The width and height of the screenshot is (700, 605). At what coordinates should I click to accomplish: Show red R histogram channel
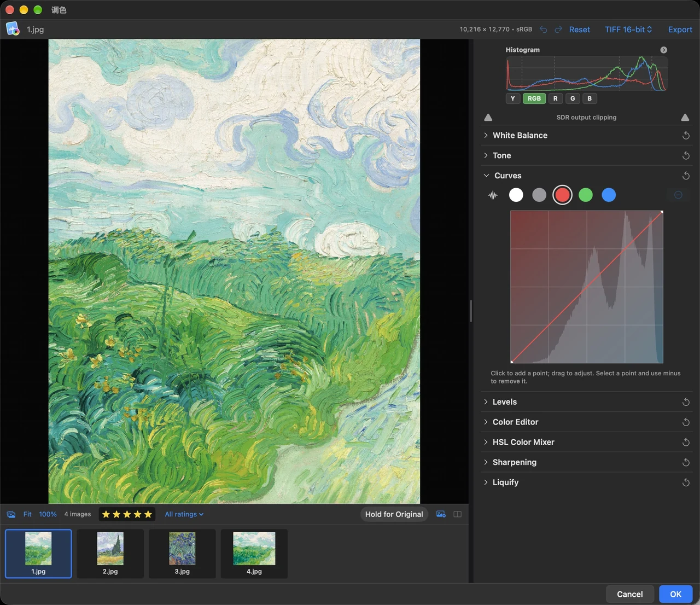(556, 98)
